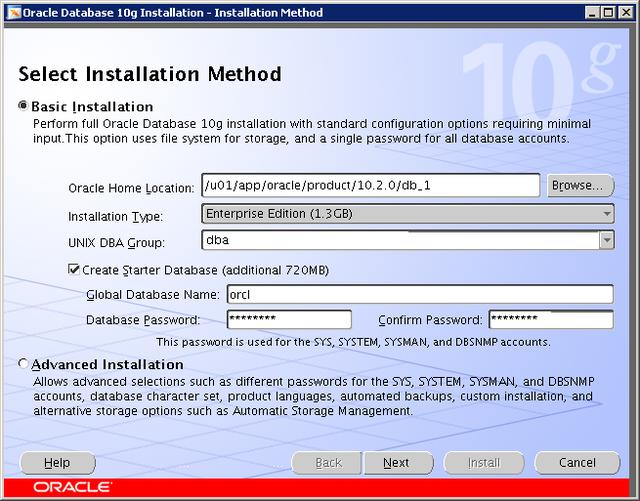This screenshot has height=501, width=640.
Task: Select the Basic Installation radio button
Action: [x=23, y=106]
